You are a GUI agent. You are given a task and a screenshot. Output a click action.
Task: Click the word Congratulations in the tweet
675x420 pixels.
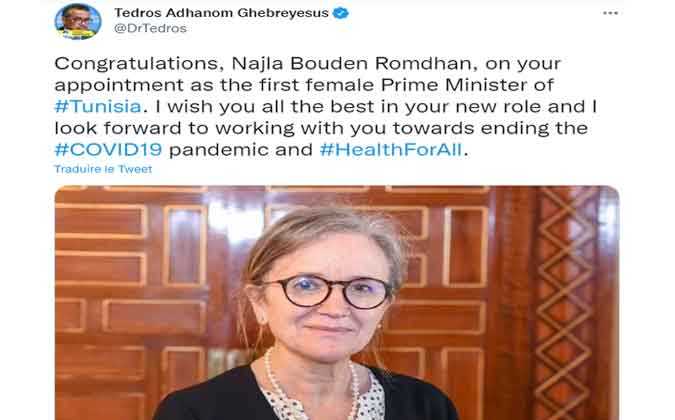tap(137, 65)
